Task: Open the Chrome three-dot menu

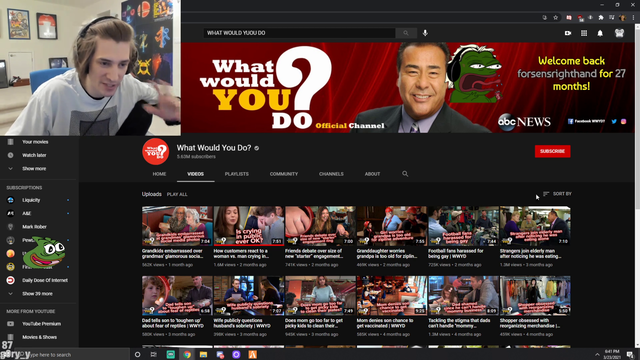Action: tap(633, 18)
